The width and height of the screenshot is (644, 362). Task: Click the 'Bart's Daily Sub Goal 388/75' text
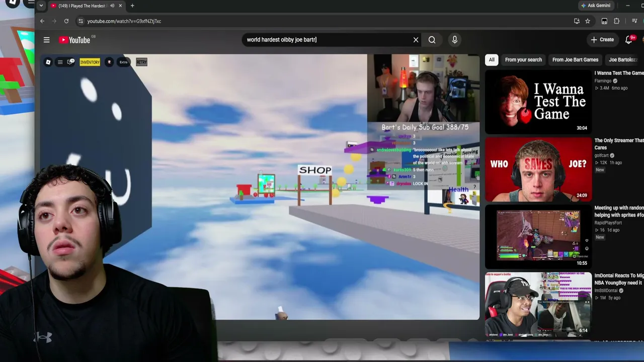coord(425,127)
